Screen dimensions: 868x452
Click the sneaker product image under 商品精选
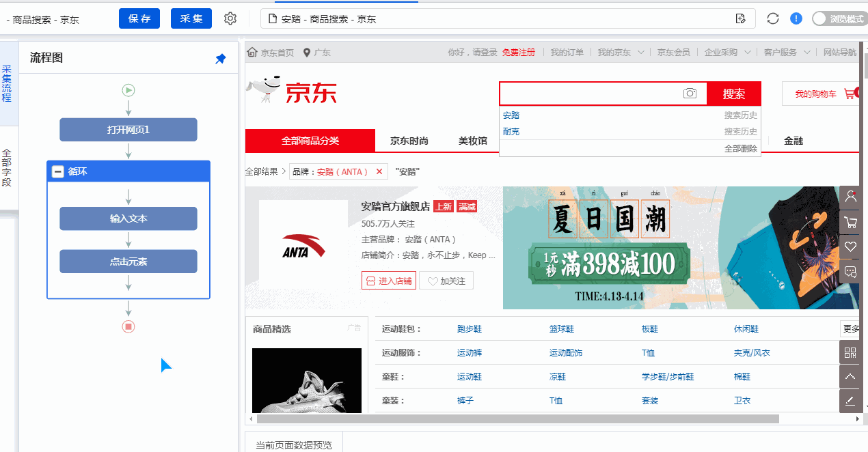pyautogui.click(x=307, y=381)
